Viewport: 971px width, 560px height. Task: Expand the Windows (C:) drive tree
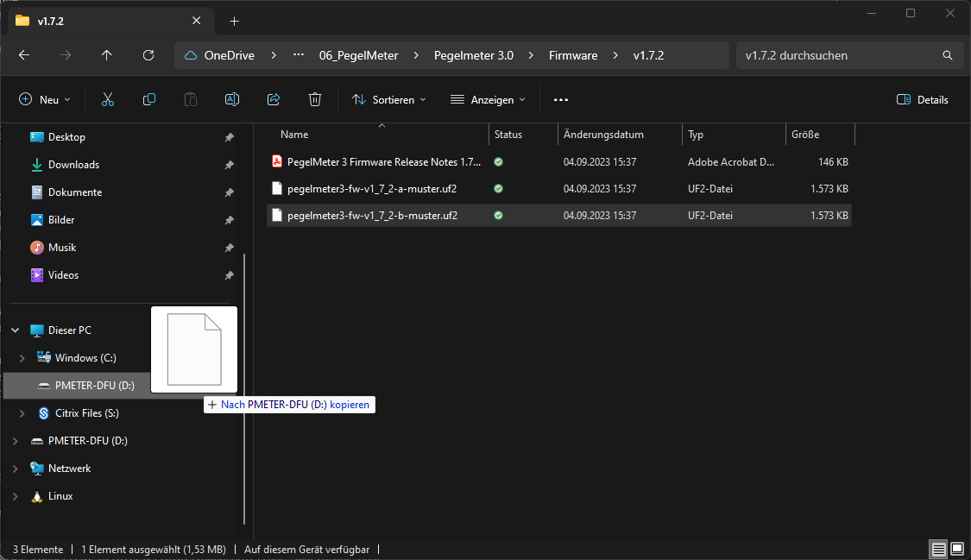tap(22, 358)
